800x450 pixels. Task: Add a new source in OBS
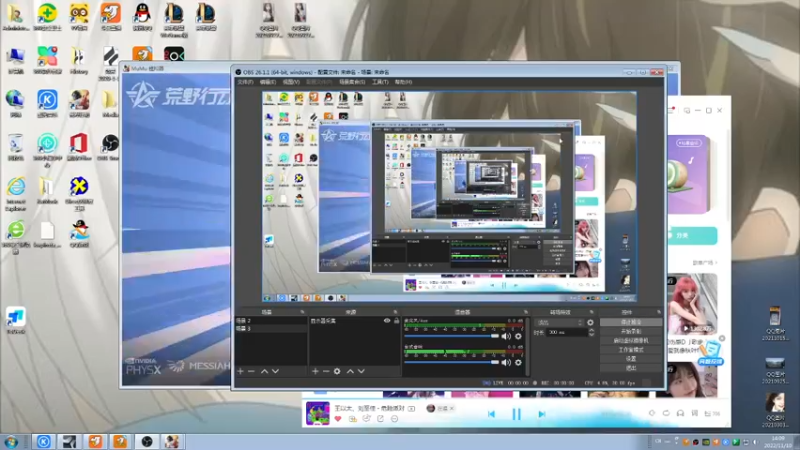[315, 371]
